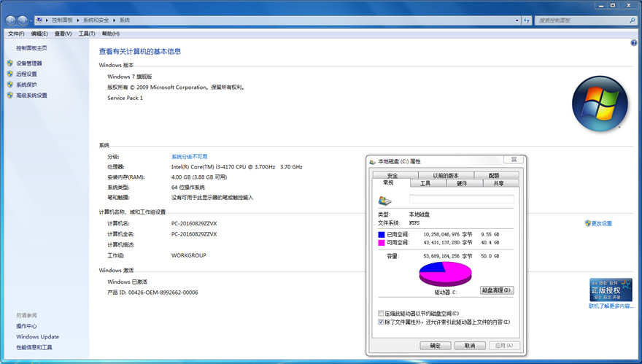Open 性能信息和工具 link
This screenshot has width=642, height=364.
point(34,347)
